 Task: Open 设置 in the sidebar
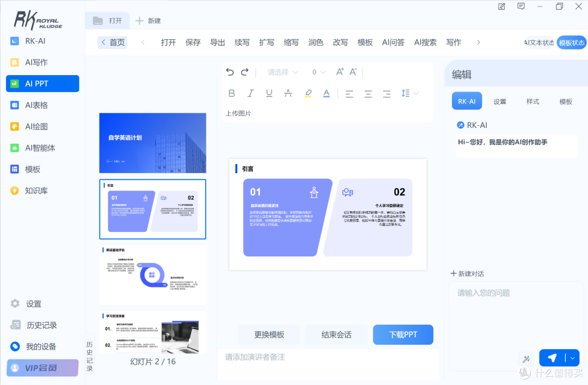coord(42,303)
